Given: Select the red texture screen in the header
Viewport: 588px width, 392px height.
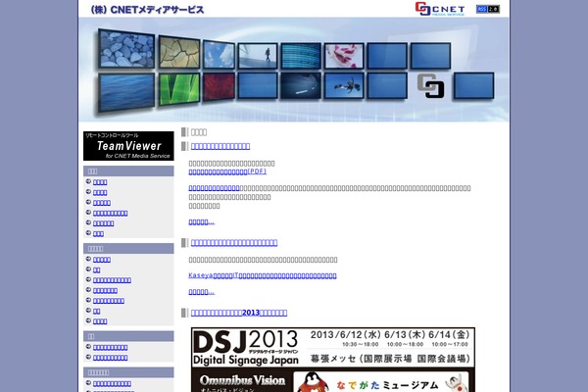Looking at the screenshot, I should coord(219,87).
